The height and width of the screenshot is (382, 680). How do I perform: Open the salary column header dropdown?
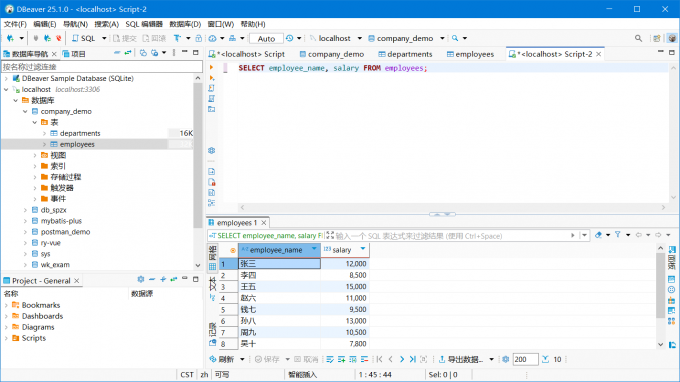pos(363,248)
